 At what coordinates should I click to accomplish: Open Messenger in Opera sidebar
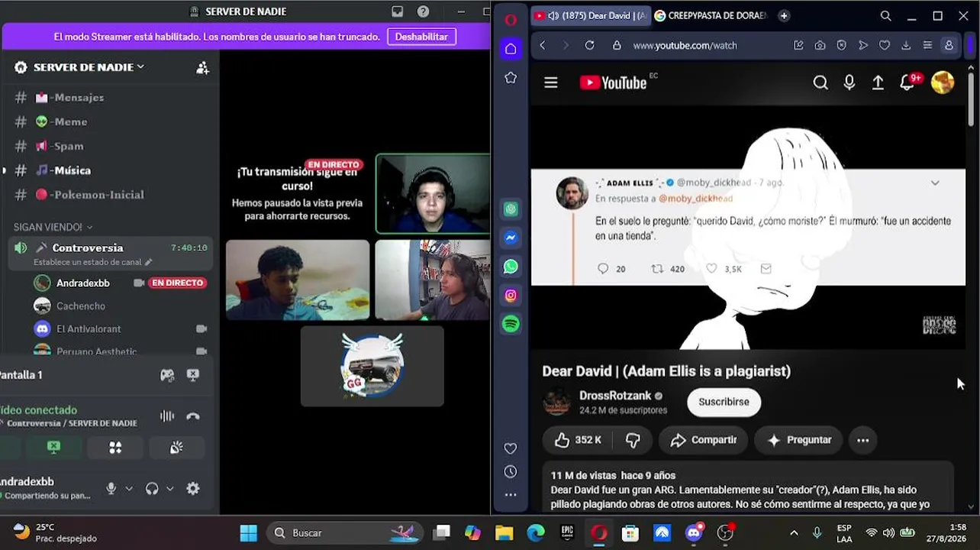point(511,238)
